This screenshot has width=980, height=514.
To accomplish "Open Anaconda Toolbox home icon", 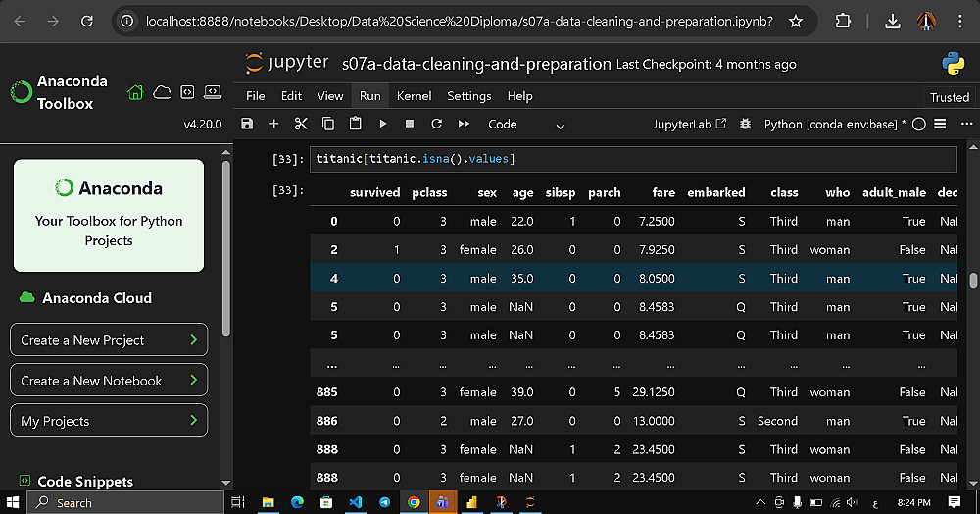I will click(x=135, y=92).
